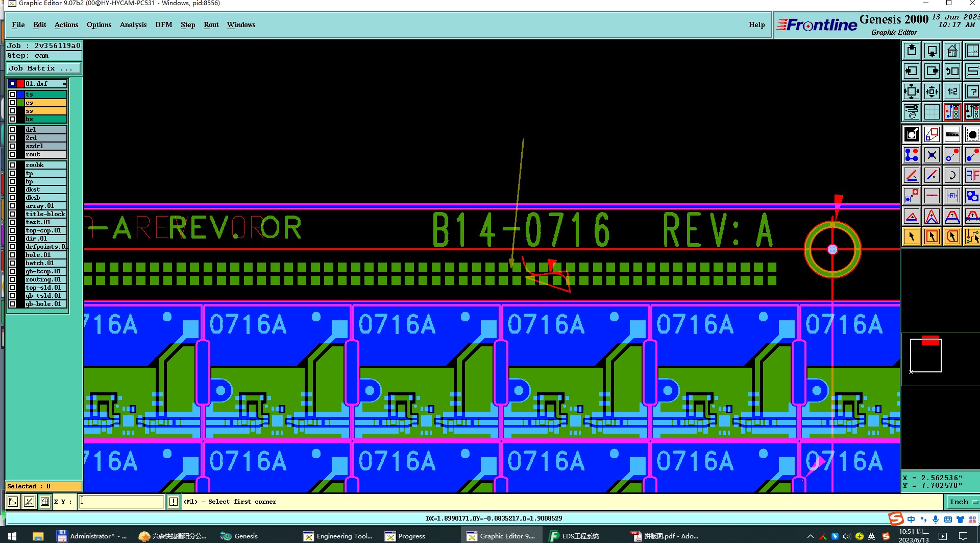Viewport: 980px width, 543px height.
Task: Click the grid-snap icon left of X Y
Action: [45, 502]
